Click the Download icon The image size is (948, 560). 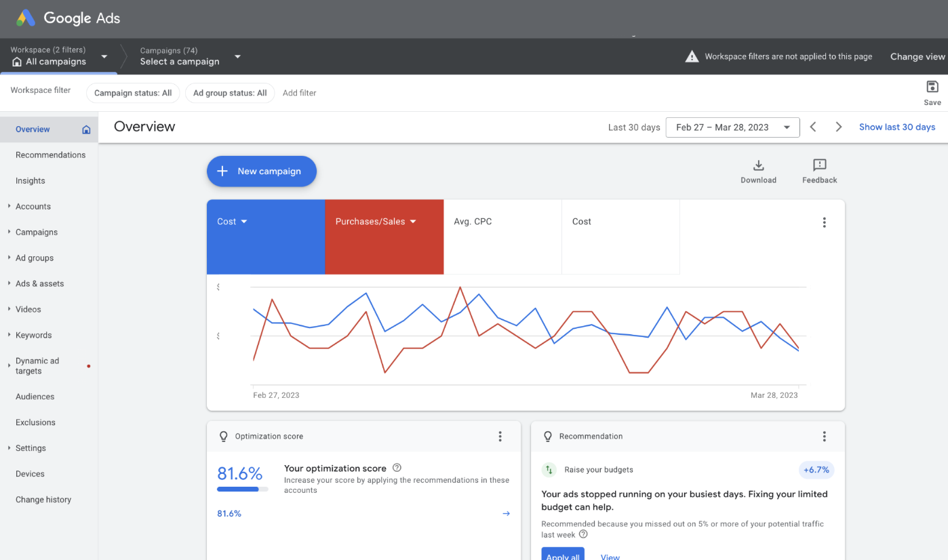pyautogui.click(x=758, y=165)
